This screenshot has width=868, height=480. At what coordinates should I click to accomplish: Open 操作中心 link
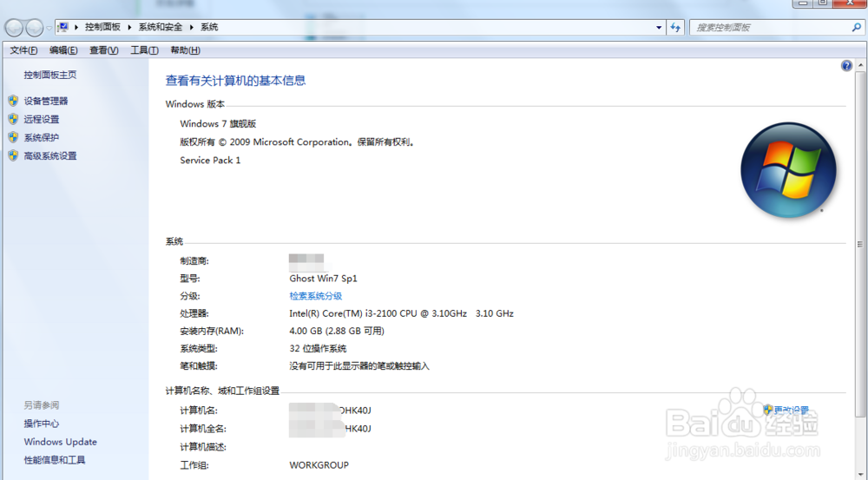coord(42,424)
